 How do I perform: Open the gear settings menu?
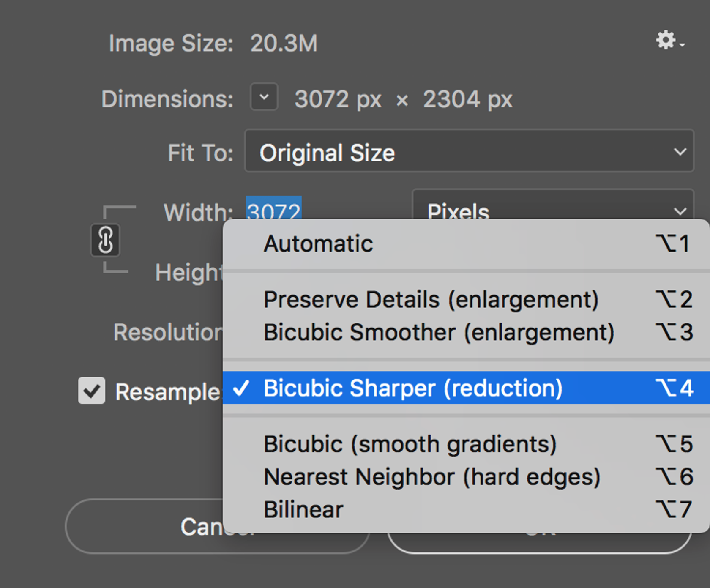tap(669, 41)
